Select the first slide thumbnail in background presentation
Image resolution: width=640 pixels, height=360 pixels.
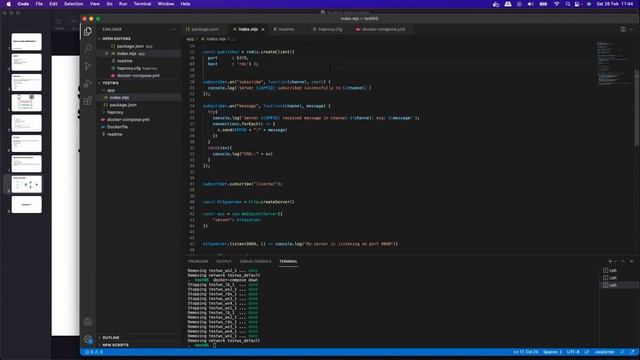[27, 42]
